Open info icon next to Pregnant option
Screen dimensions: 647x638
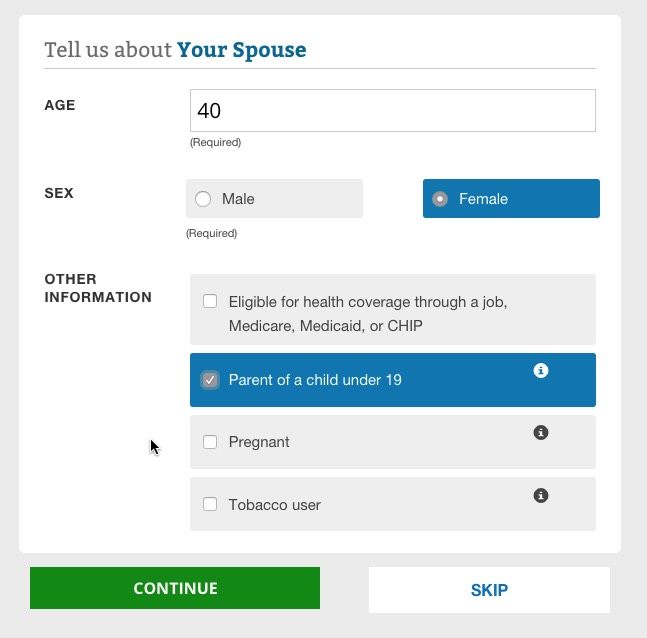(541, 433)
